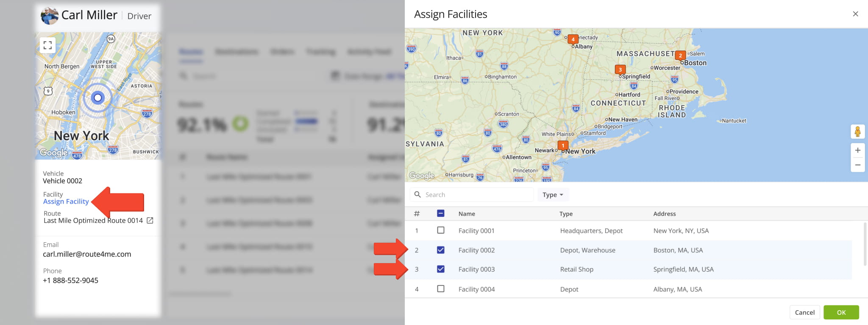The width and height of the screenshot is (868, 325).
Task: Expand driver location map to fullscreen
Action: (x=48, y=45)
